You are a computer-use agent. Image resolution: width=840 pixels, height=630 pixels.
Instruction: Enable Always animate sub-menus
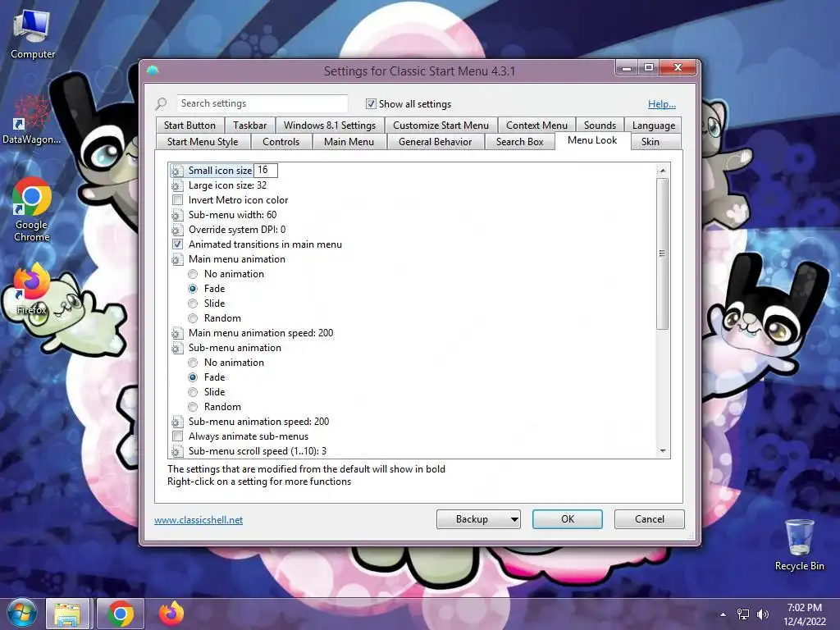[x=177, y=436]
